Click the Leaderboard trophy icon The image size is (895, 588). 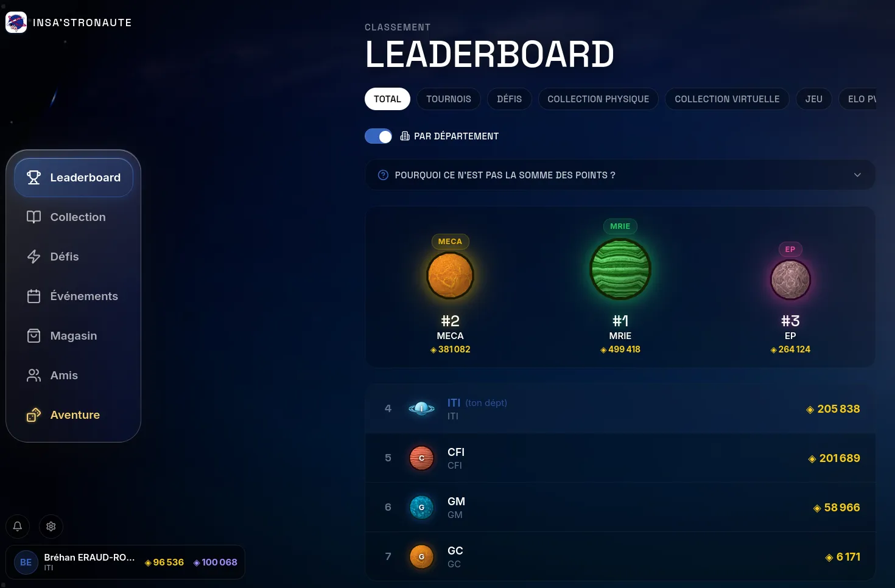(34, 177)
